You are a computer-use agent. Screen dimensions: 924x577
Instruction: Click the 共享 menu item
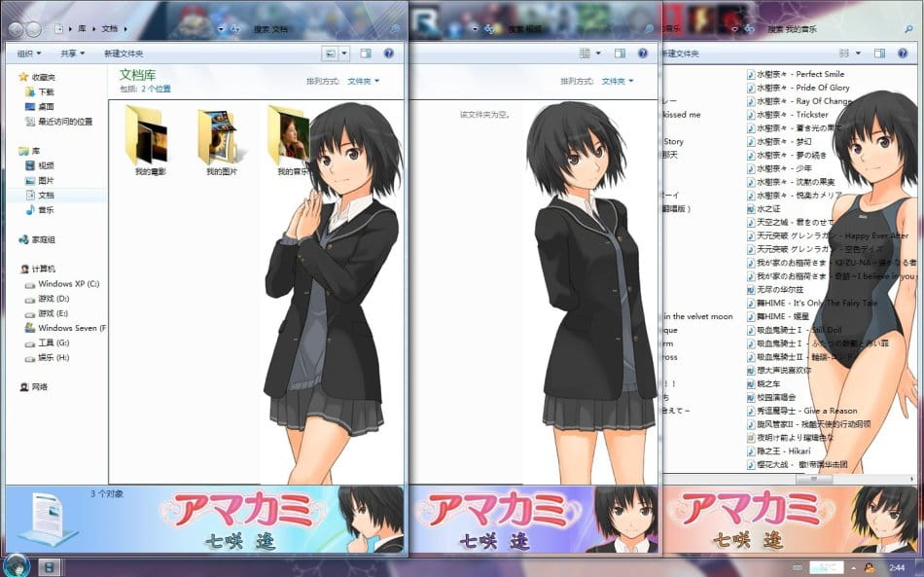(72, 53)
